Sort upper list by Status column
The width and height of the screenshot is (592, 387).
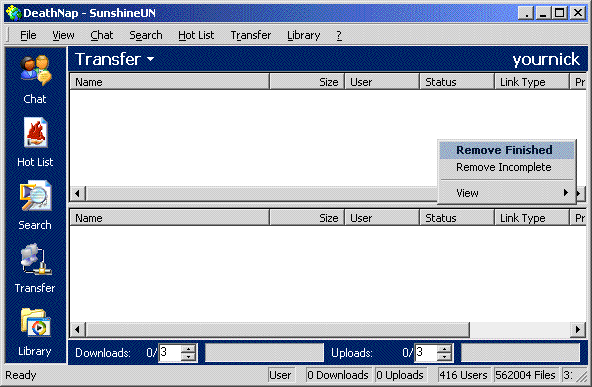[457, 82]
